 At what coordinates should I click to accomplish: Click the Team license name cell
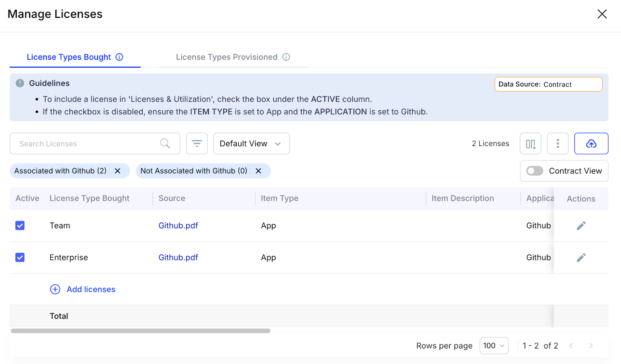pyautogui.click(x=60, y=225)
